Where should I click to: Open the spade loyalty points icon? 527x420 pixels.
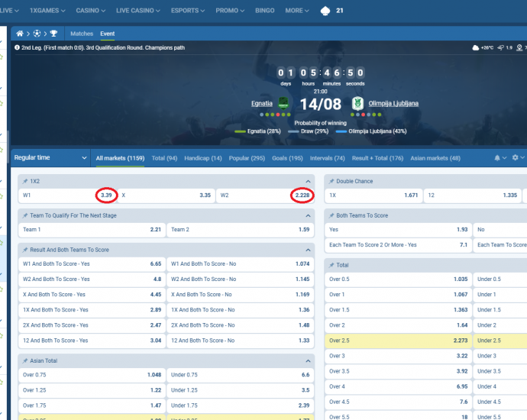[x=325, y=11]
